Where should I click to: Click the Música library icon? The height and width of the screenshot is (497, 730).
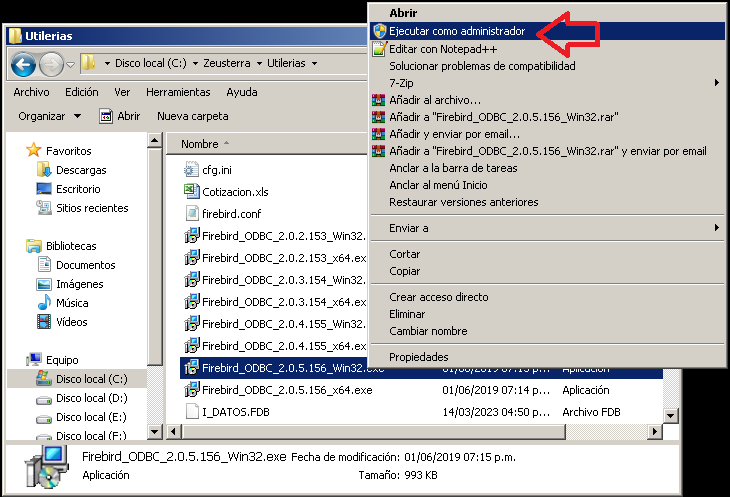point(44,303)
